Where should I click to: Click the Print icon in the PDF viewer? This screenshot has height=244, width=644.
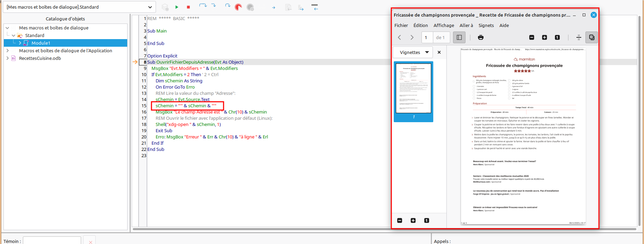[480, 37]
